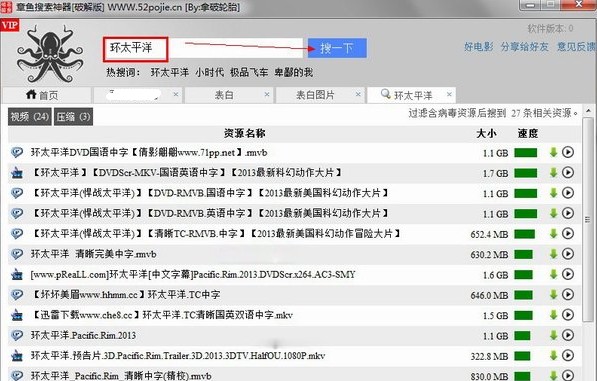Click the octopus logo icon
Viewport: 597px width, 381px height.
50,53
